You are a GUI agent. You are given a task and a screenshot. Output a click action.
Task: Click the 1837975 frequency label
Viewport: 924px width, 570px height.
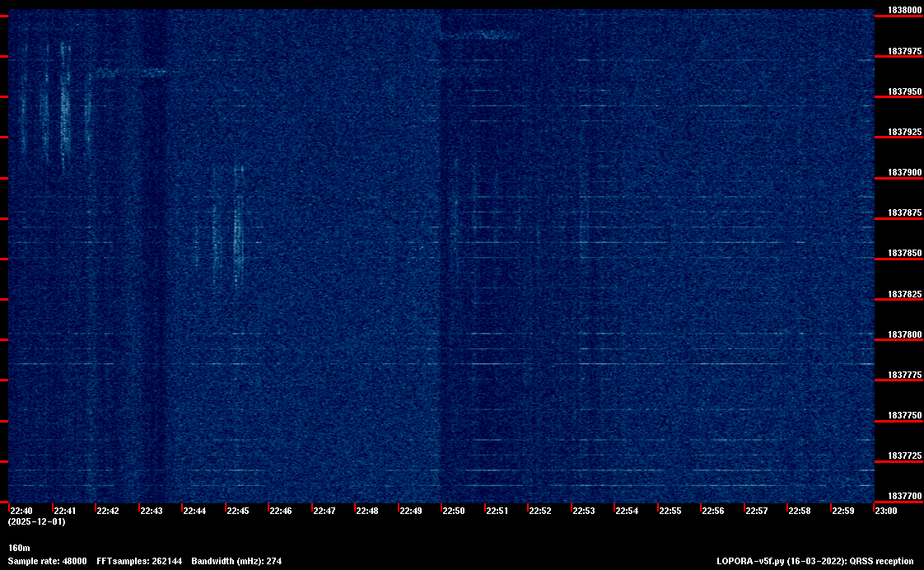tap(904, 51)
